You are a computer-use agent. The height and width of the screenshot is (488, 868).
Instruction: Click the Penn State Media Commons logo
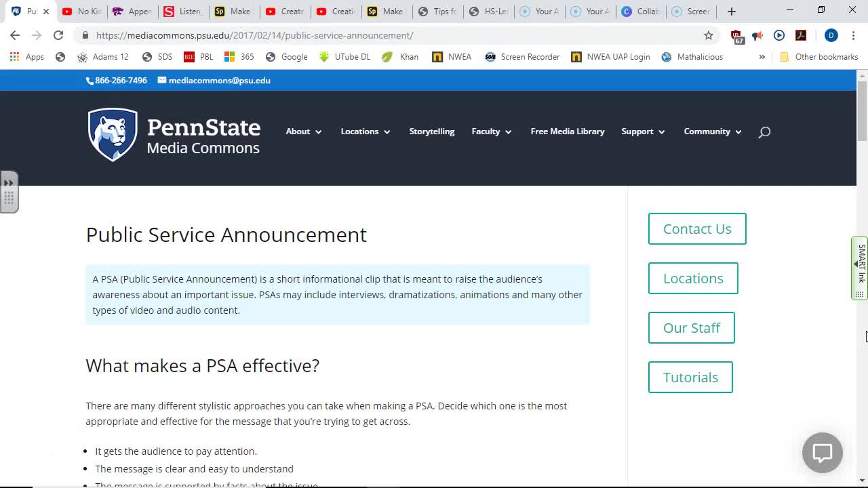pyautogui.click(x=174, y=135)
